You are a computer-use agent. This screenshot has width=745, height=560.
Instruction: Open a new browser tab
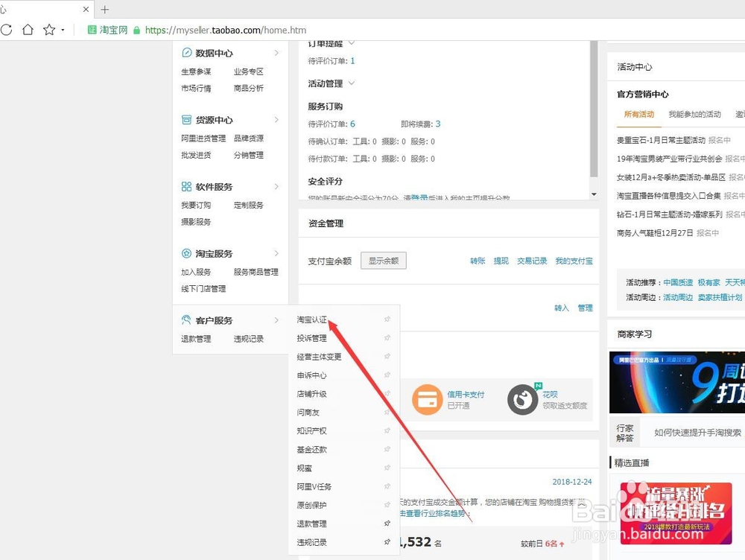click(105, 10)
